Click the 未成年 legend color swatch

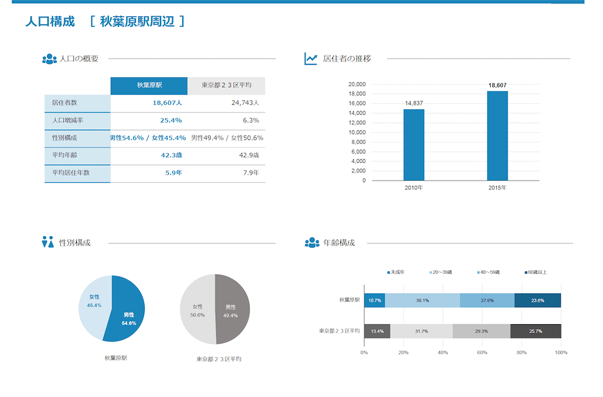click(x=388, y=272)
